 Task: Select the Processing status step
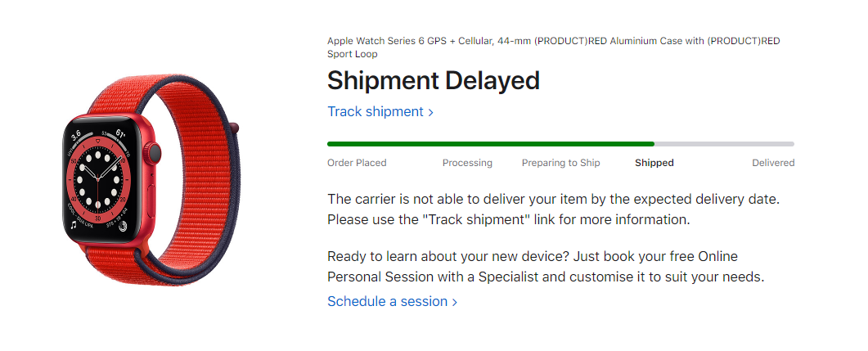coord(467,163)
